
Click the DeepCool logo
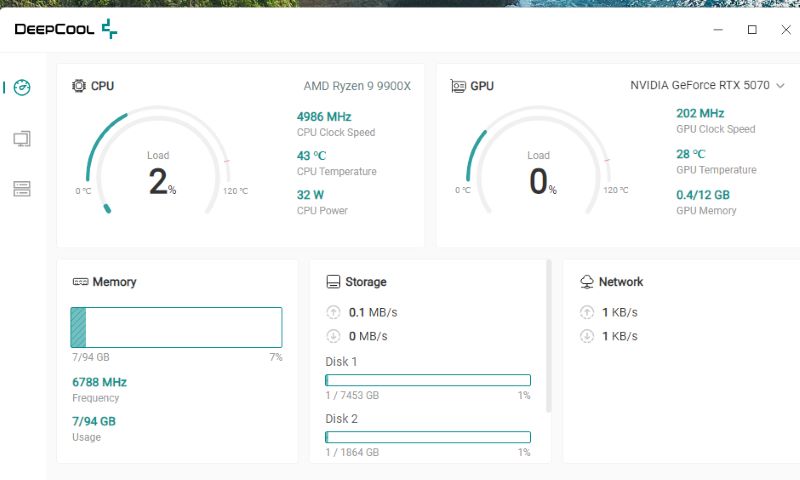point(66,29)
